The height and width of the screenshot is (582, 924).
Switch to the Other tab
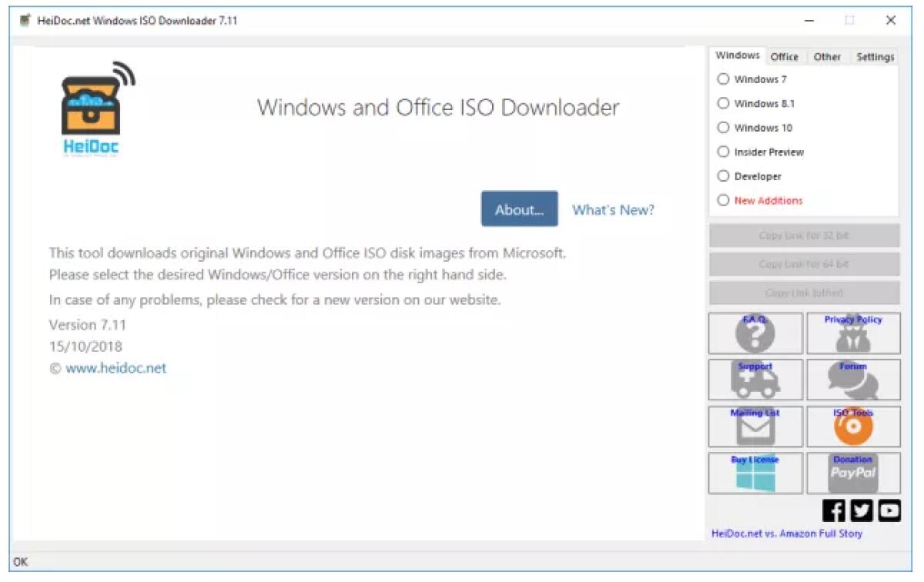[827, 56]
